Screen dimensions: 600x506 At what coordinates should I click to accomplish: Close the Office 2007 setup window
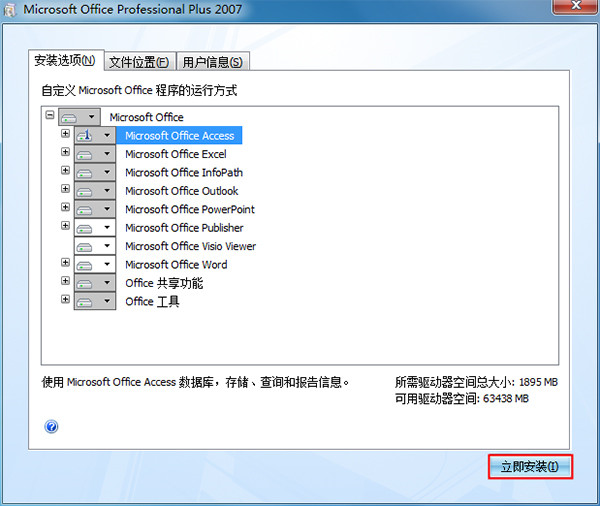click(576, 6)
